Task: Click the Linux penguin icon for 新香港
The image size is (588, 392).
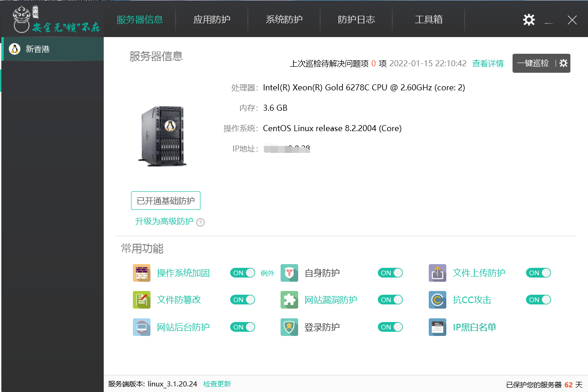Action: (x=14, y=49)
